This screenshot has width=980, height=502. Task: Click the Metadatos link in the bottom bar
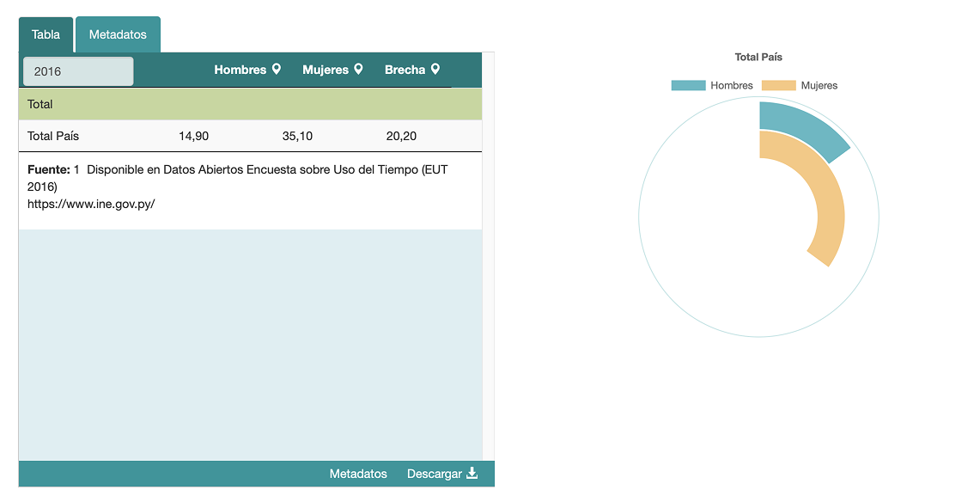(358, 474)
